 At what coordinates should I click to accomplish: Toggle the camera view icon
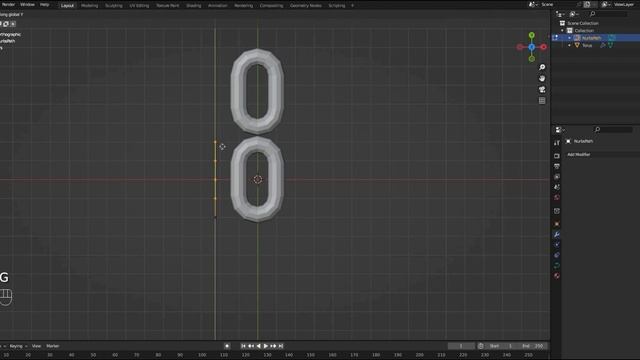pyautogui.click(x=542, y=89)
